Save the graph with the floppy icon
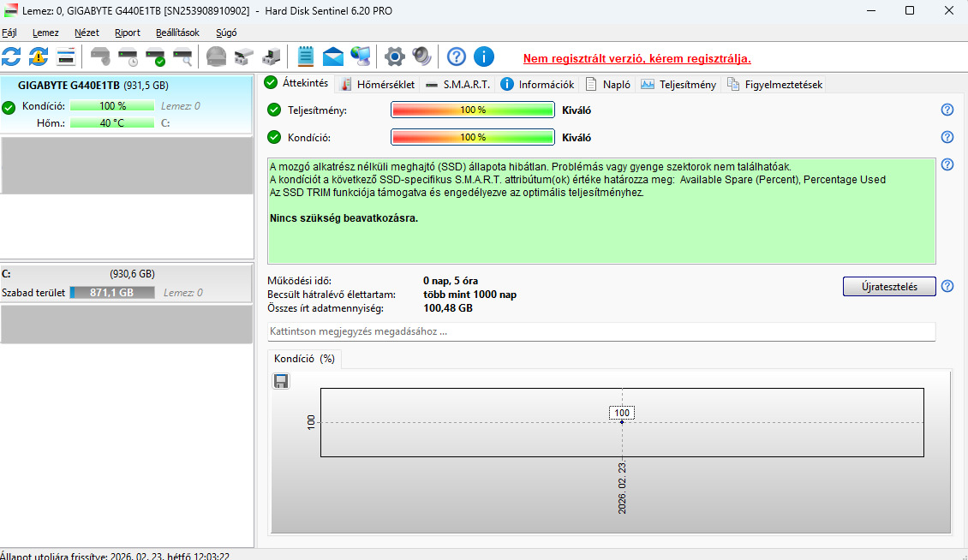 click(281, 381)
